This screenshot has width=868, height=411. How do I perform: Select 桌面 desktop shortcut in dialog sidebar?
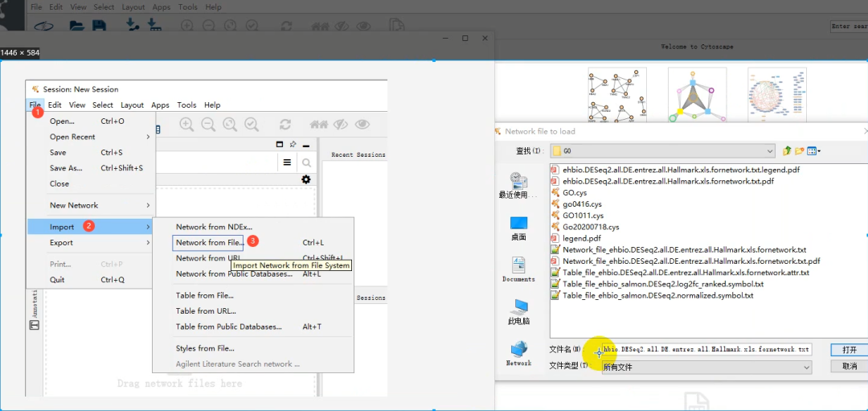[x=518, y=228]
